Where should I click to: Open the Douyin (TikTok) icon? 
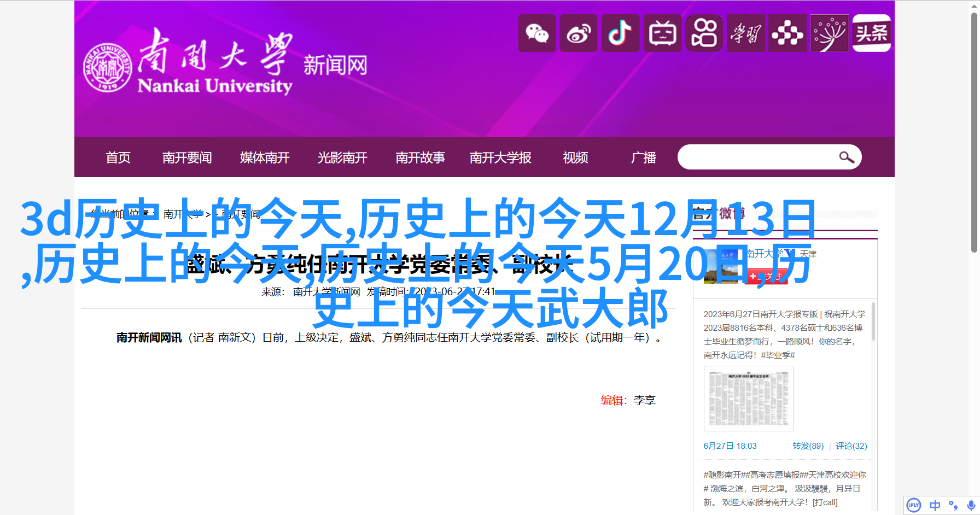tap(620, 33)
